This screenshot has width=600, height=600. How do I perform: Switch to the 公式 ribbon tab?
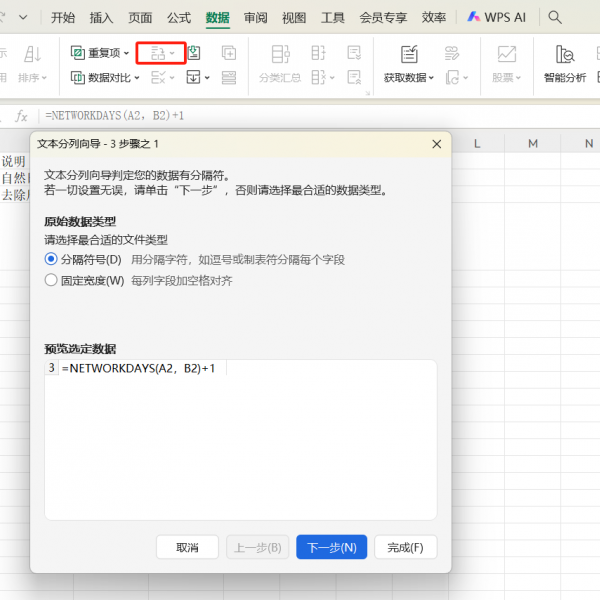(179, 17)
